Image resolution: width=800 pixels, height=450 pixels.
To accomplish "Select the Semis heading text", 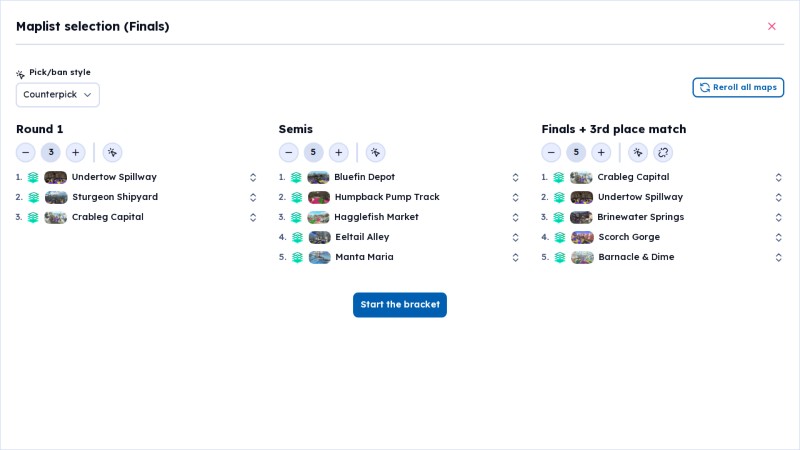I will click(x=295, y=129).
